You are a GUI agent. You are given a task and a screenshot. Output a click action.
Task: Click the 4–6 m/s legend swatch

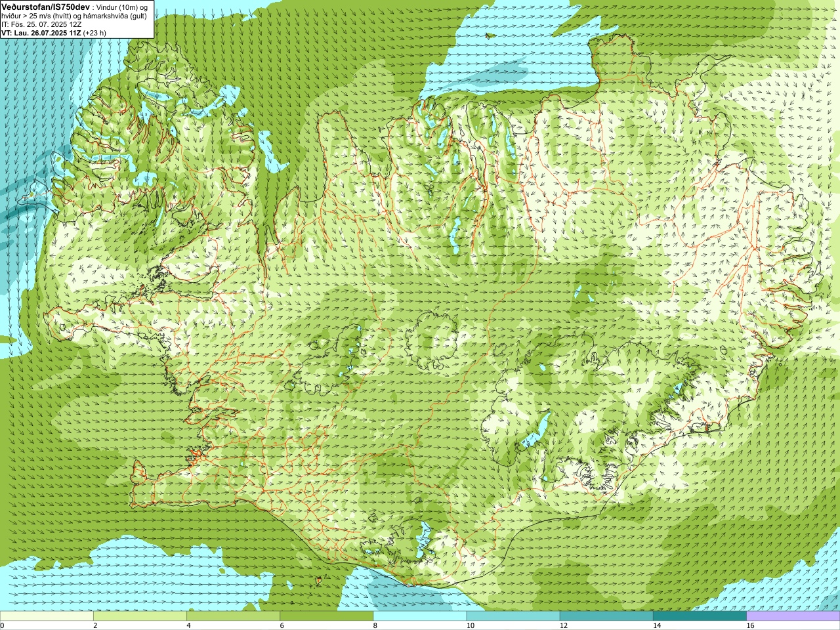coord(233,616)
